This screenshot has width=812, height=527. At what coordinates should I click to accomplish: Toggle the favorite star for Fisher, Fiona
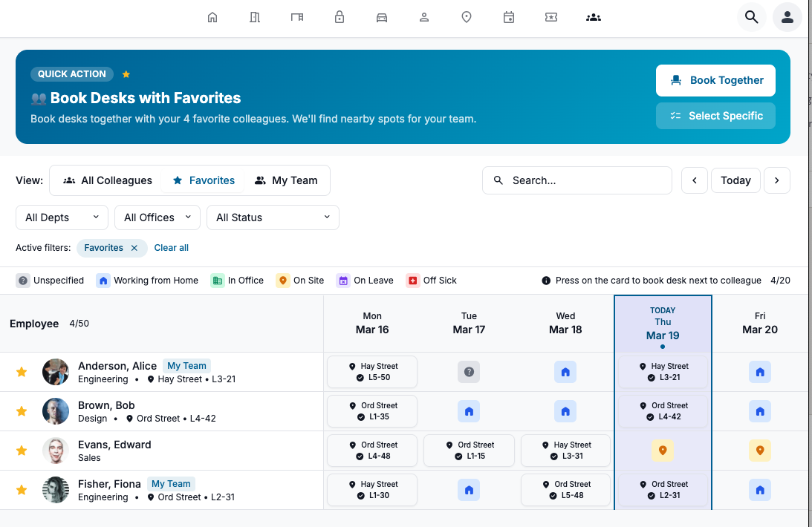[x=21, y=490]
